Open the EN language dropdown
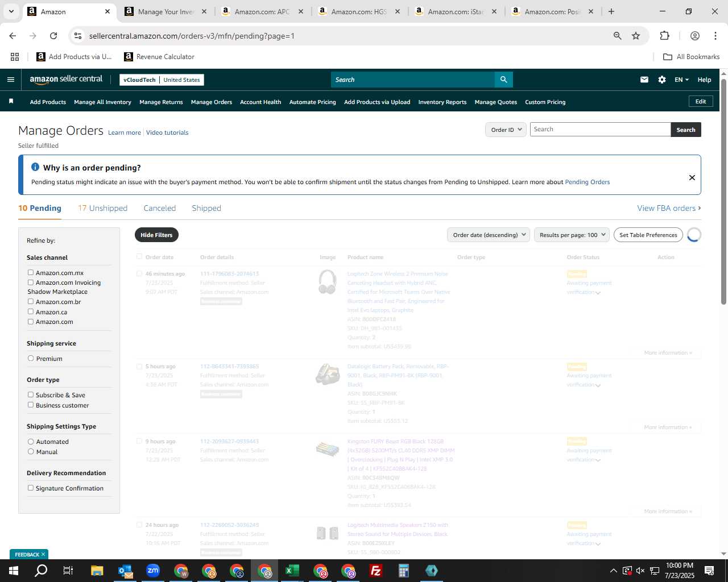Screen dimensions: 728x582 point(681,80)
